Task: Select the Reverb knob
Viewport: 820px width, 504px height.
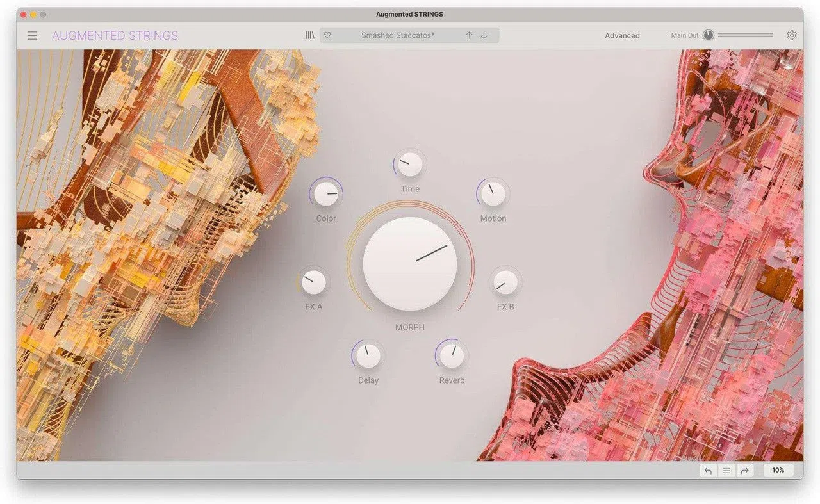Action: tap(452, 355)
